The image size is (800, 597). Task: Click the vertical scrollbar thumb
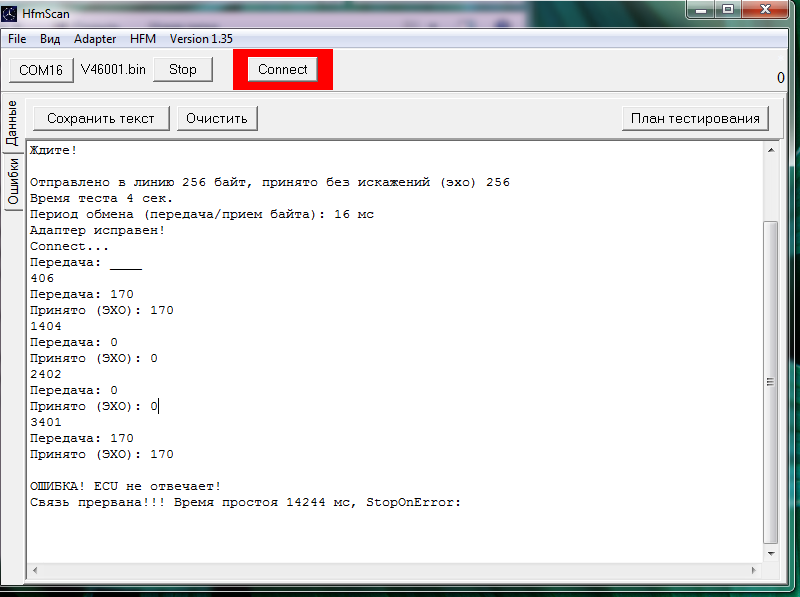(769, 380)
